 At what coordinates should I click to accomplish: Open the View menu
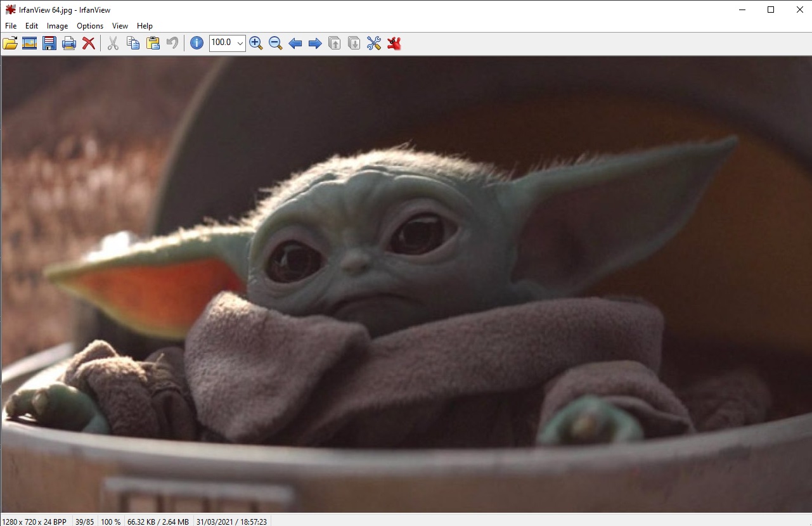click(120, 26)
